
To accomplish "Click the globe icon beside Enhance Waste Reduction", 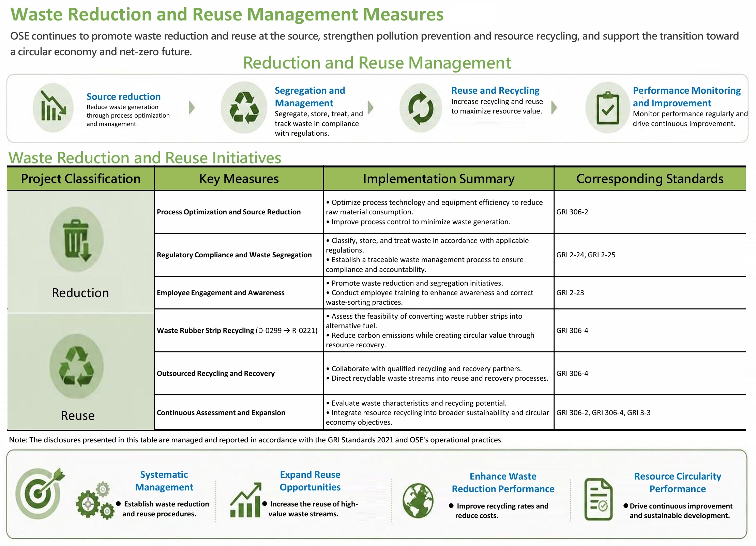I will [x=418, y=501].
